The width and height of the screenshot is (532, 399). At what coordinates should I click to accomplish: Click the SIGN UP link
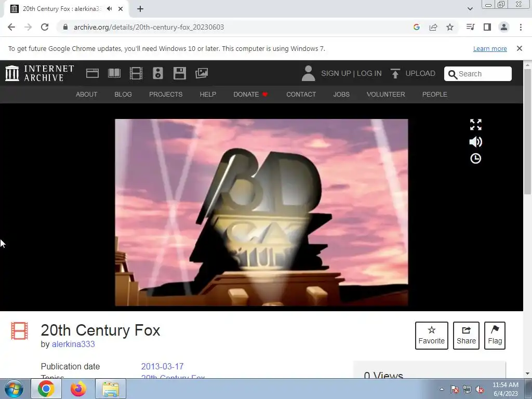pos(336,73)
